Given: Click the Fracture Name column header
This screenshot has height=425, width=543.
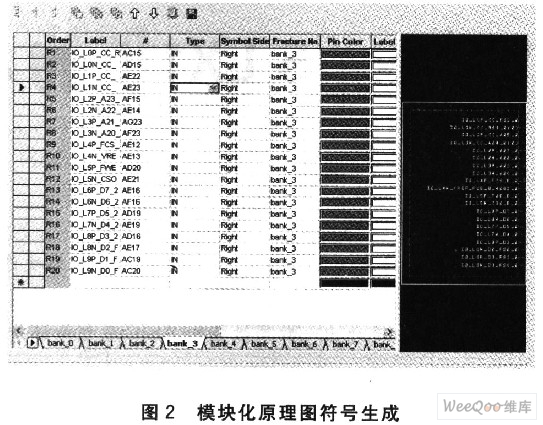Looking at the screenshot, I should point(295,41).
